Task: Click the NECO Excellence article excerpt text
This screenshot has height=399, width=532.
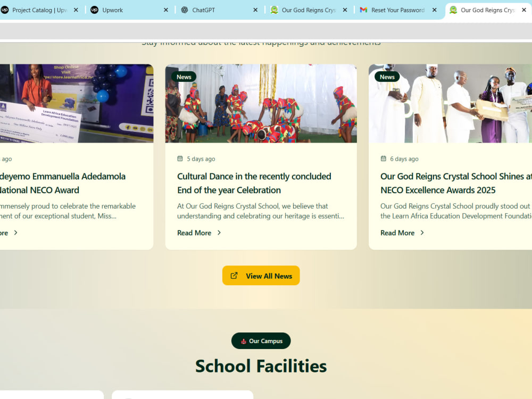Action: [x=456, y=211]
